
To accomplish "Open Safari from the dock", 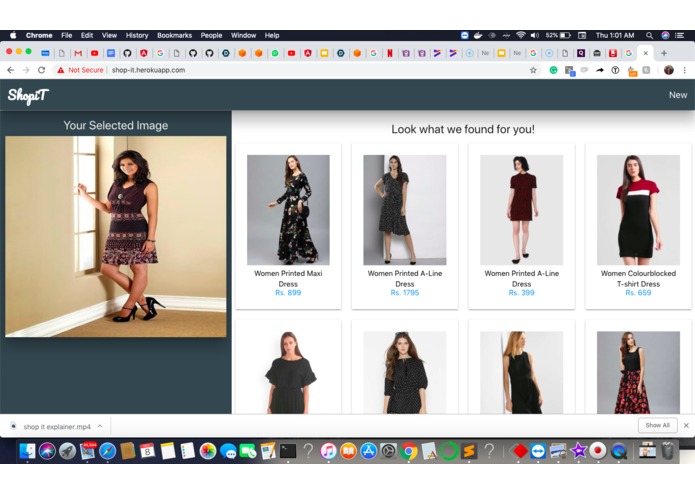I will (x=108, y=451).
